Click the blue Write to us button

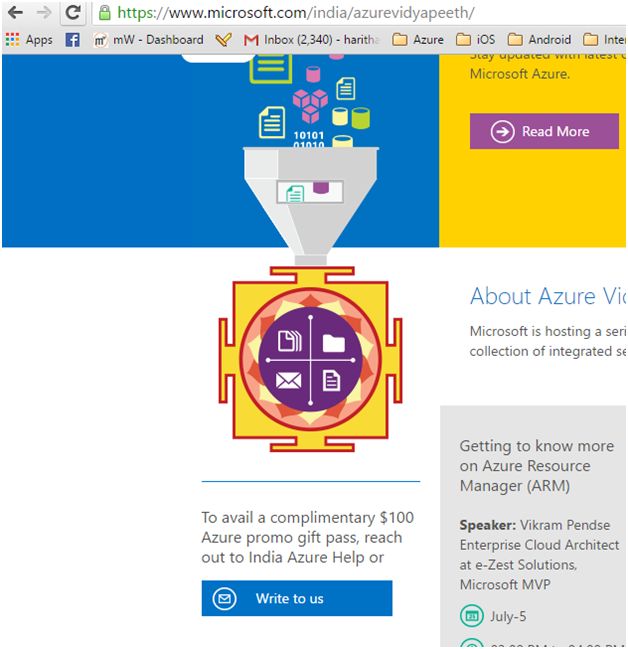tap(296, 598)
